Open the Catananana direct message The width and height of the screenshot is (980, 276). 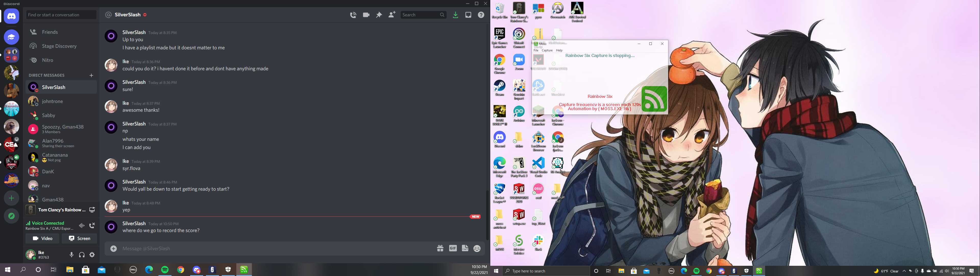pos(61,157)
